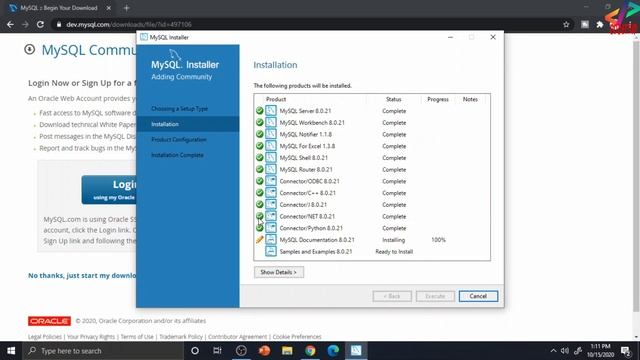640x360 pixels.
Task: Open the Your Privacy Rights footer link
Action: click(x=91, y=337)
